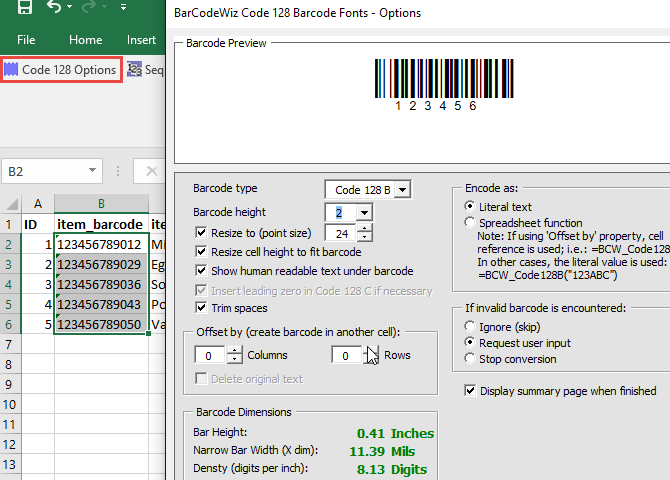This screenshot has width=670, height=480.
Task: Switch to the Insert ribbon tab
Action: [x=141, y=40]
